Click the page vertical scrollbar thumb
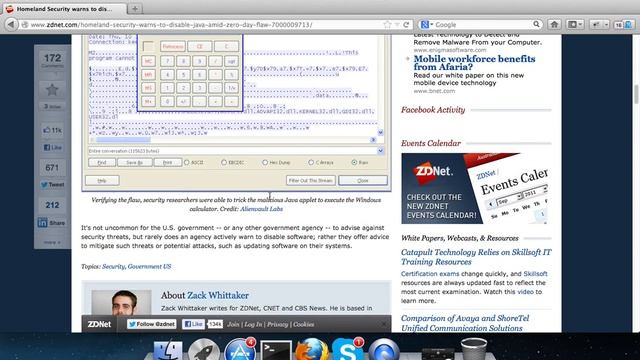The image size is (640, 360). pyautogui.click(x=636, y=95)
